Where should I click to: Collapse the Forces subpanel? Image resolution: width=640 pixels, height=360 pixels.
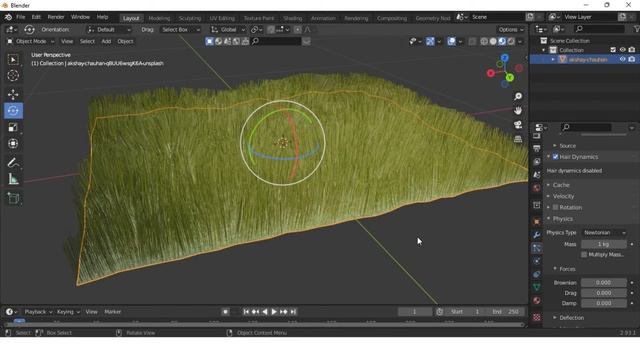pyautogui.click(x=567, y=269)
